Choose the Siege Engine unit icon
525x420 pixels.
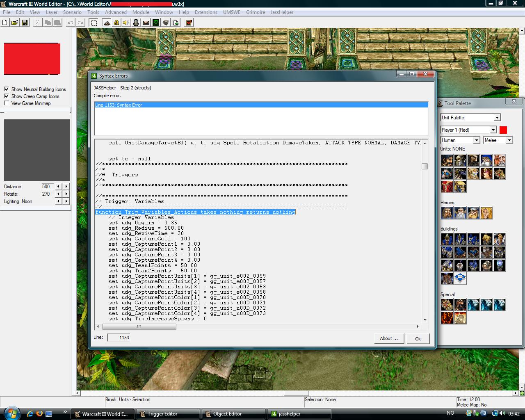point(500,173)
